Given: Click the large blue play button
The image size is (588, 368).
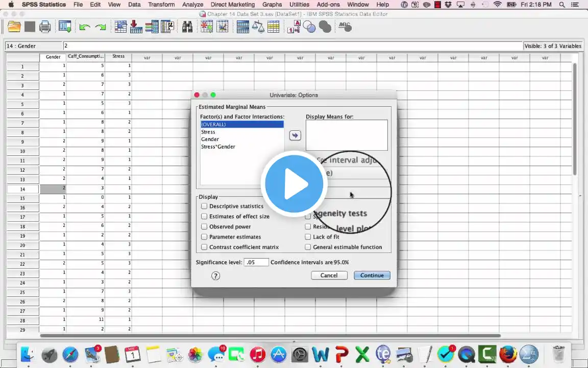Looking at the screenshot, I should point(293,184).
